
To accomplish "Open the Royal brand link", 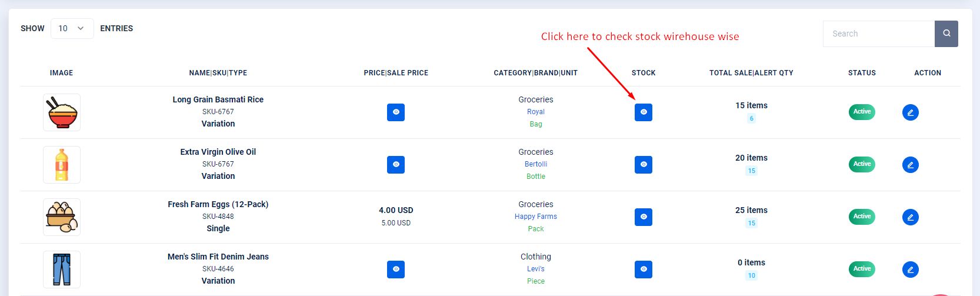I will (535, 112).
